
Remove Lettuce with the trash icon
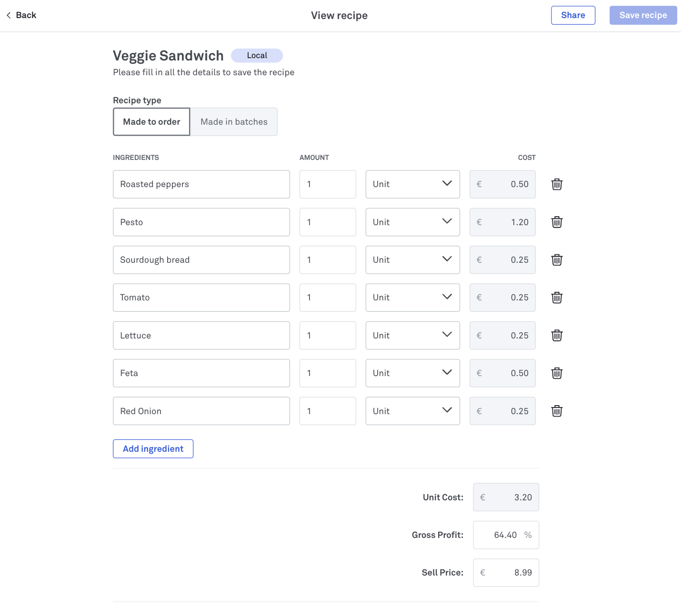tap(557, 336)
